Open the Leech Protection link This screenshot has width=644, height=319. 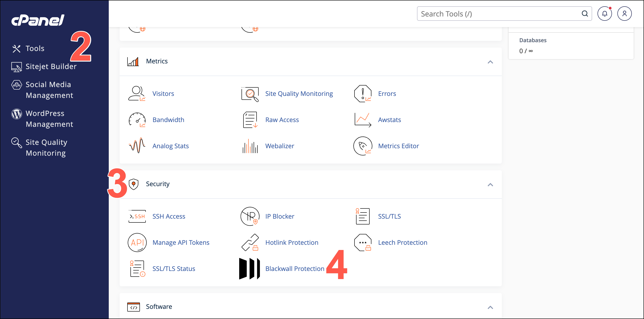point(403,243)
